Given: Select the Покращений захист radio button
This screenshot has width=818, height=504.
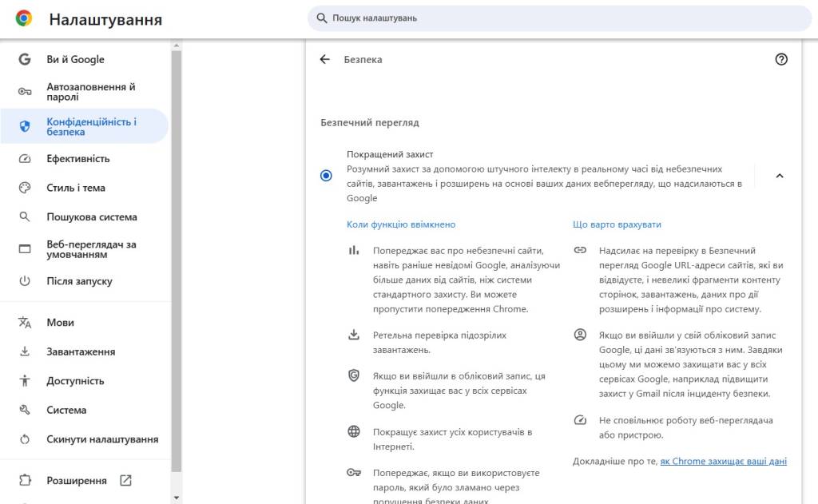Looking at the screenshot, I should coord(326,176).
